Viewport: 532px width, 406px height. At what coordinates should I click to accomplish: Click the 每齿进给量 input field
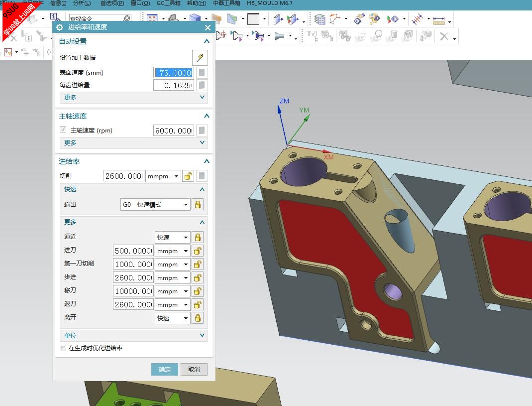click(x=174, y=85)
